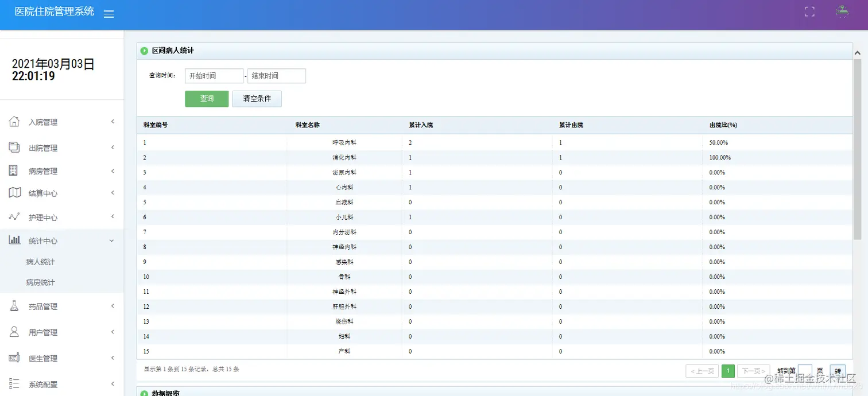Click the flask icon for 药品管理
This screenshot has height=396, width=868.
coord(14,306)
